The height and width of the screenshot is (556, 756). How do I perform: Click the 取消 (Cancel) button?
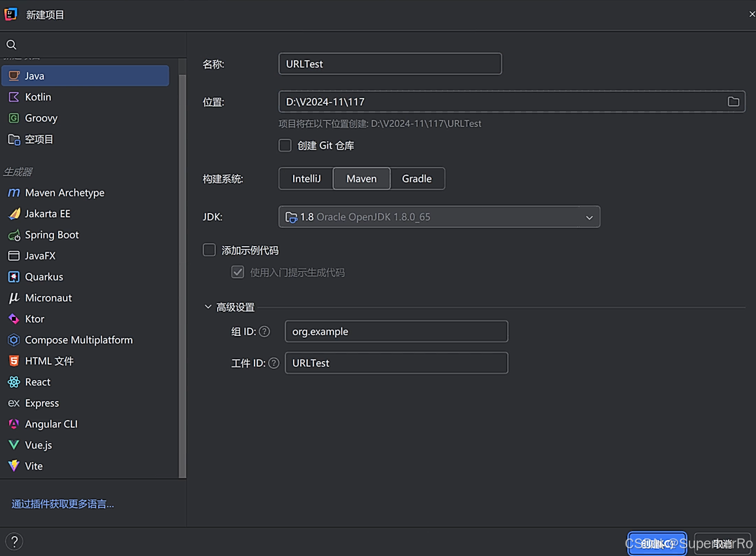[722, 543]
